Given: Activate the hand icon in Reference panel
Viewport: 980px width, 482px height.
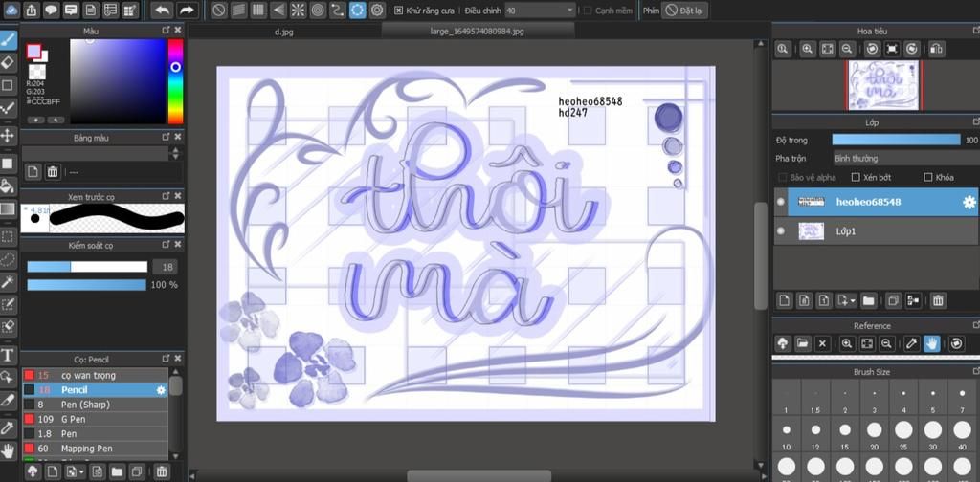Looking at the screenshot, I should click(931, 343).
